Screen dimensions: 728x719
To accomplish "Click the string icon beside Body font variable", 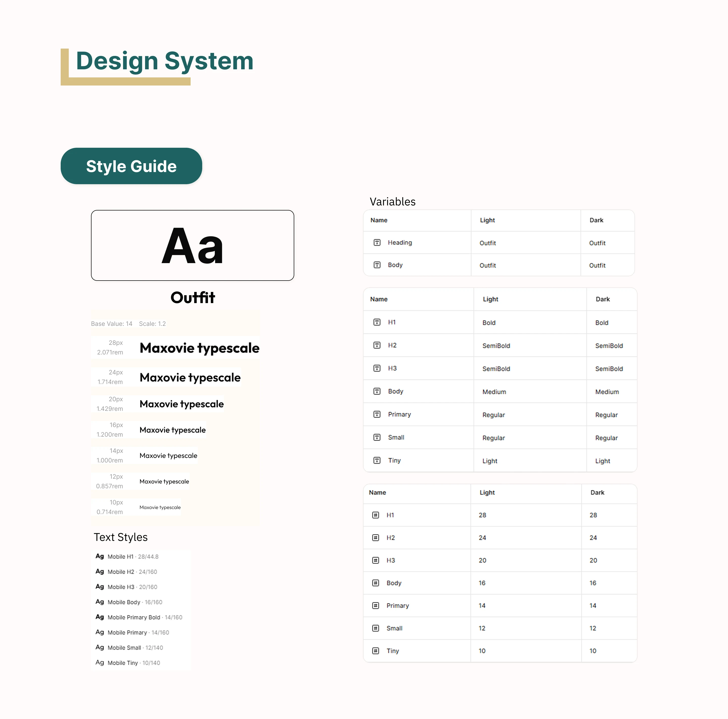I will (377, 265).
